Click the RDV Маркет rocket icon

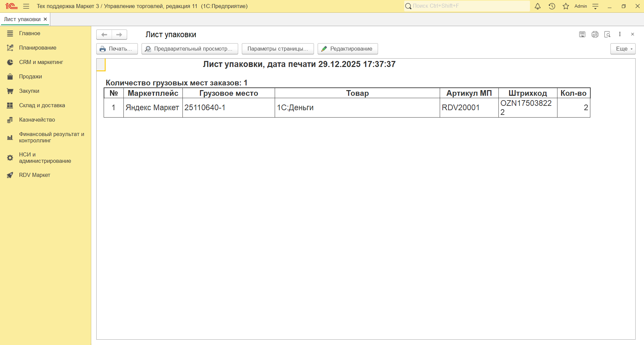click(x=10, y=175)
